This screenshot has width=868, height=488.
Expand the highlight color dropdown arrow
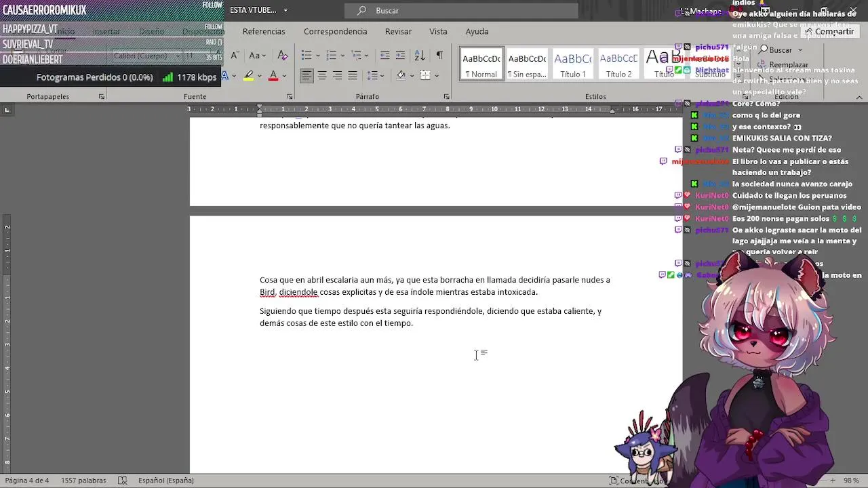coord(260,76)
